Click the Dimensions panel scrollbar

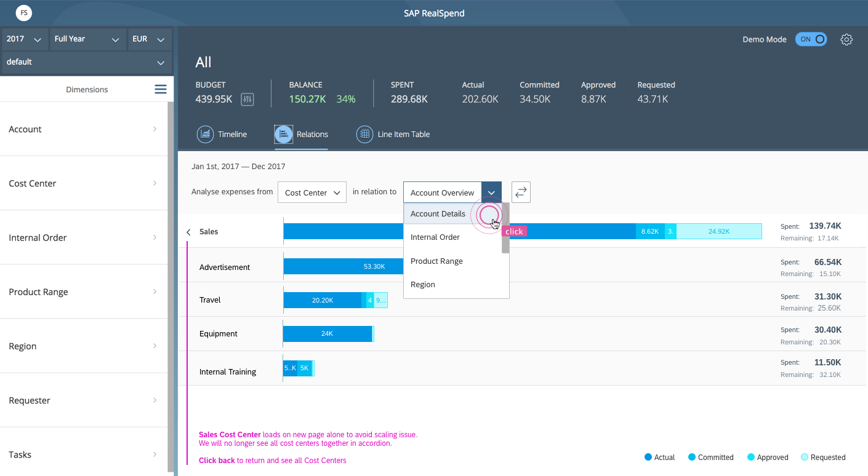[171, 287]
